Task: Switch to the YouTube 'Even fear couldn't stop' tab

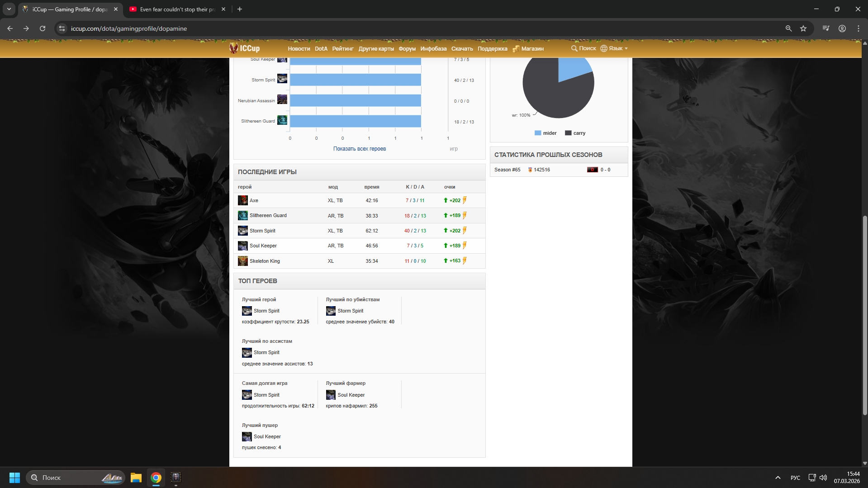Action: [x=177, y=9]
